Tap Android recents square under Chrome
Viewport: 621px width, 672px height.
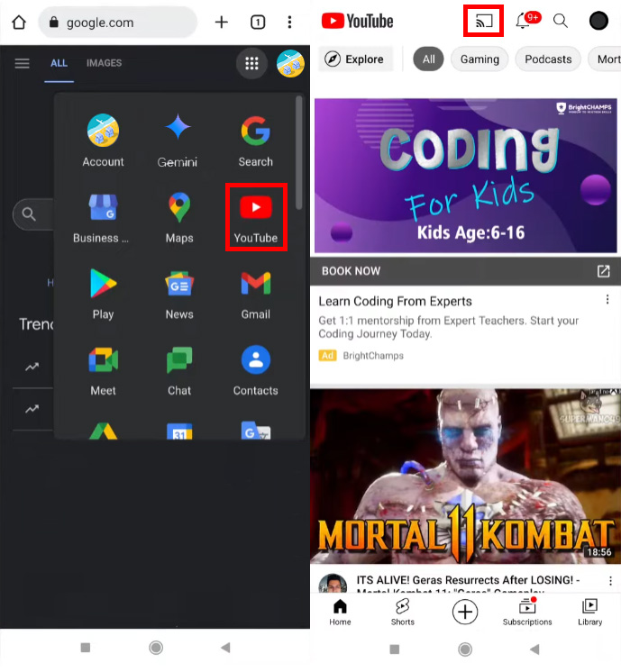point(86,648)
